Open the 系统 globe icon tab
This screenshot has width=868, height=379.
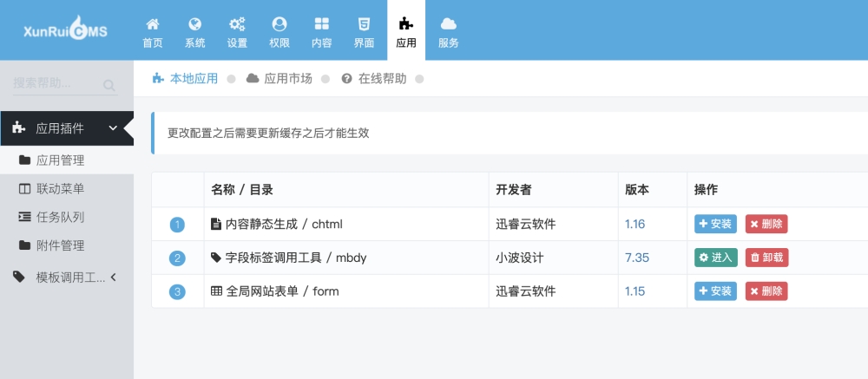(x=194, y=32)
